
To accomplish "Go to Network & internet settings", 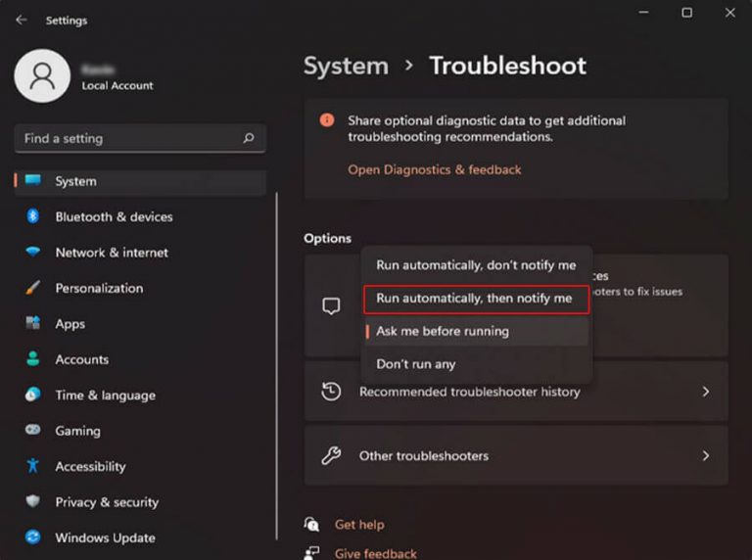I will pos(140,253).
